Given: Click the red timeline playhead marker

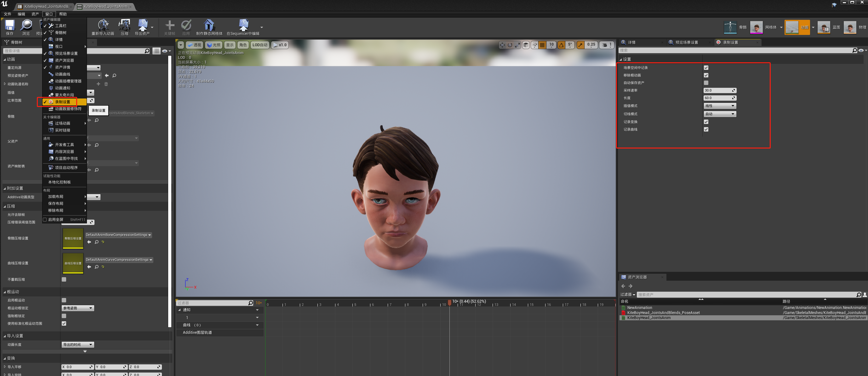Looking at the screenshot, I should tap(449, 302).
